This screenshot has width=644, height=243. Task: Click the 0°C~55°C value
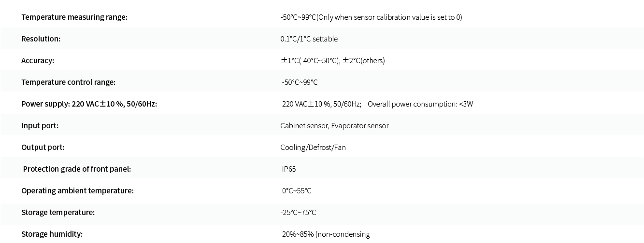point(297,191)
